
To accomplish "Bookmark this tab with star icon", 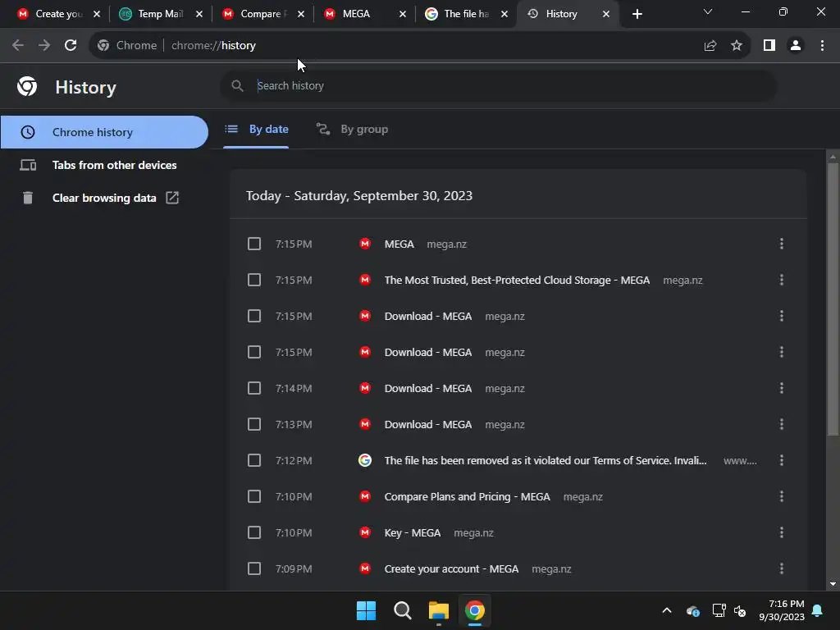I will (737, 46).
